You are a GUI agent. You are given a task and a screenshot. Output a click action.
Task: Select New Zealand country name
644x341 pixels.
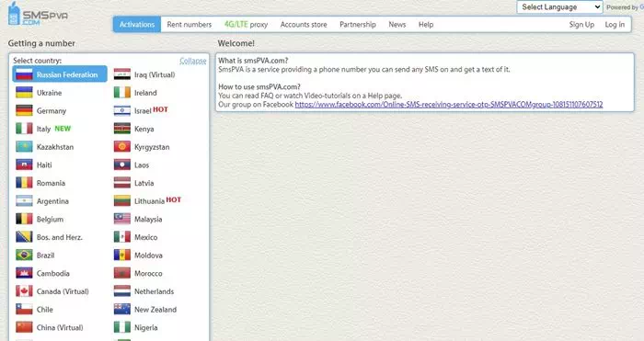coord(155,310)
